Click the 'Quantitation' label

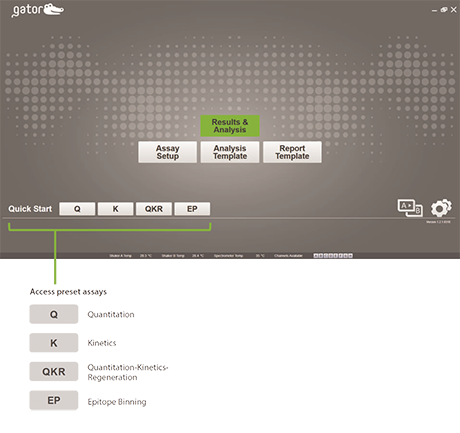point(111,314)
